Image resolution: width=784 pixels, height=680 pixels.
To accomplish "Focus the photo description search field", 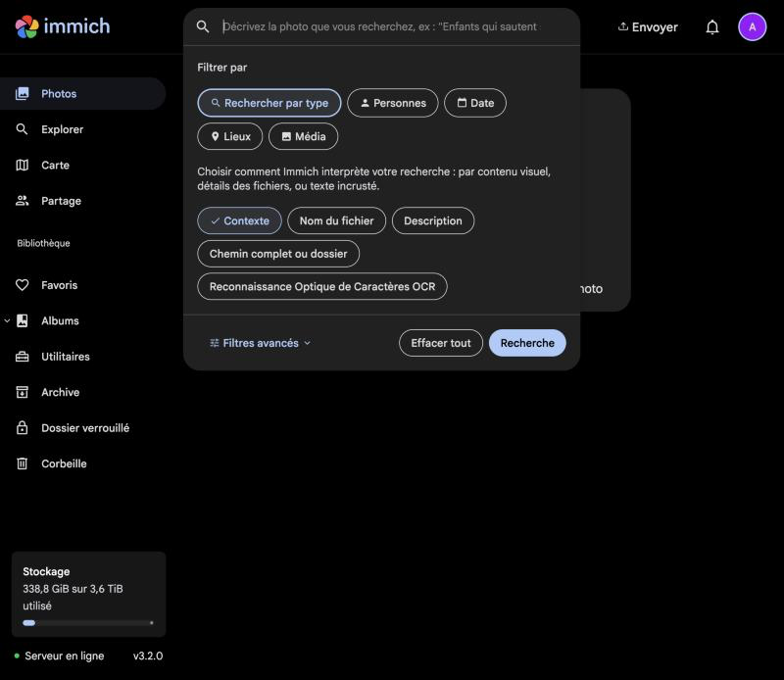I will pos(380,26).
